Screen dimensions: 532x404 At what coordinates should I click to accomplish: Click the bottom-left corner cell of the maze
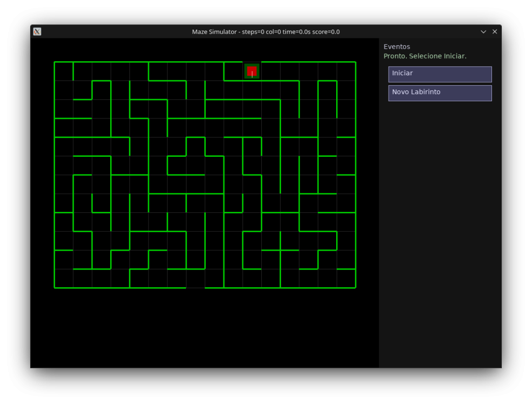tap(64, 278)
